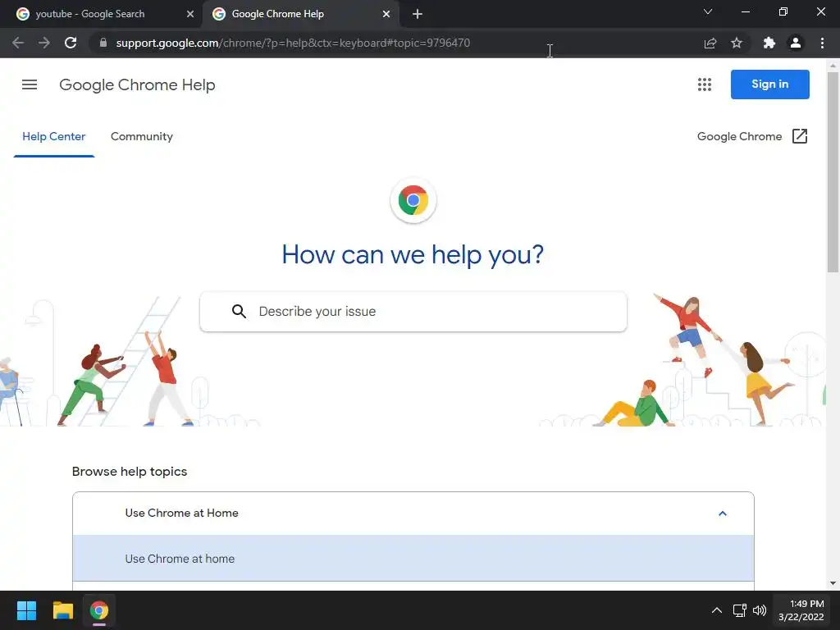Viewport: 840px width, 630px height.
Task: Click the page vertical scrollbar thumb
Action: point(833,172)
